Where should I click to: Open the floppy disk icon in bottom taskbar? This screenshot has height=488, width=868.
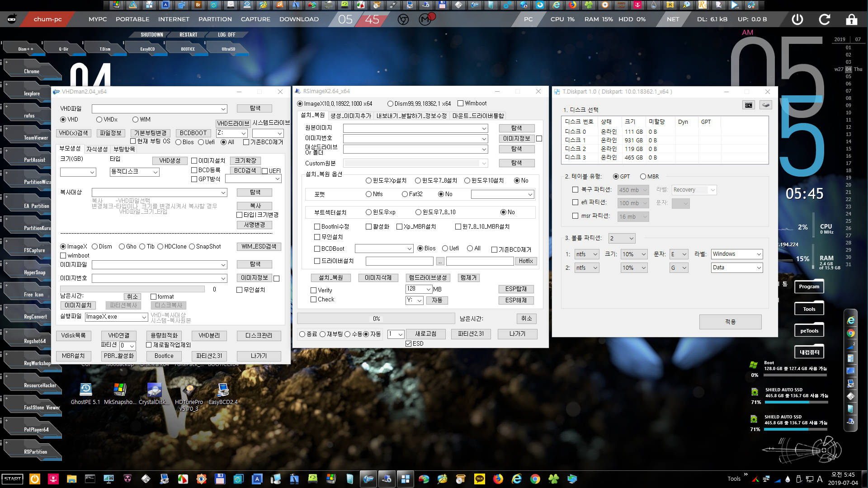220,479
